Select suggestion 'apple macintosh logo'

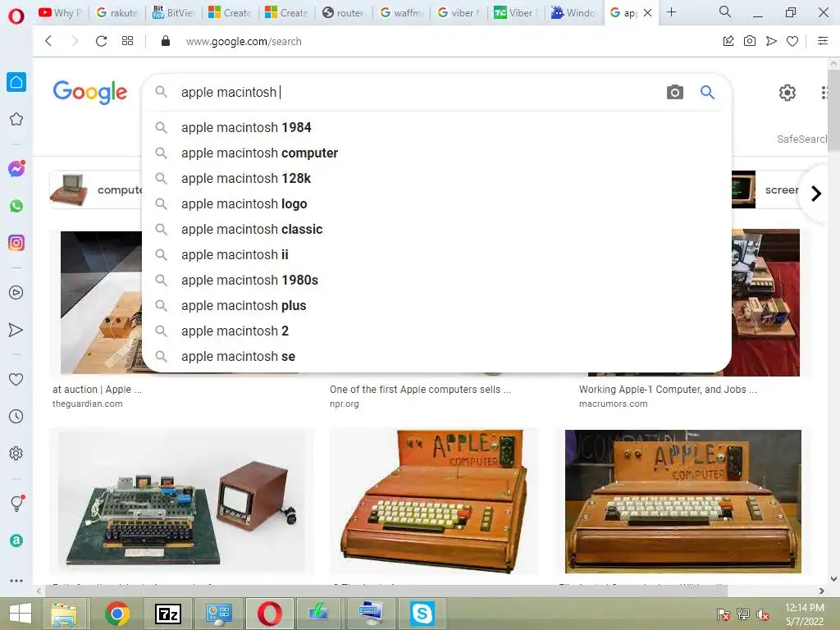coord(436,204)
